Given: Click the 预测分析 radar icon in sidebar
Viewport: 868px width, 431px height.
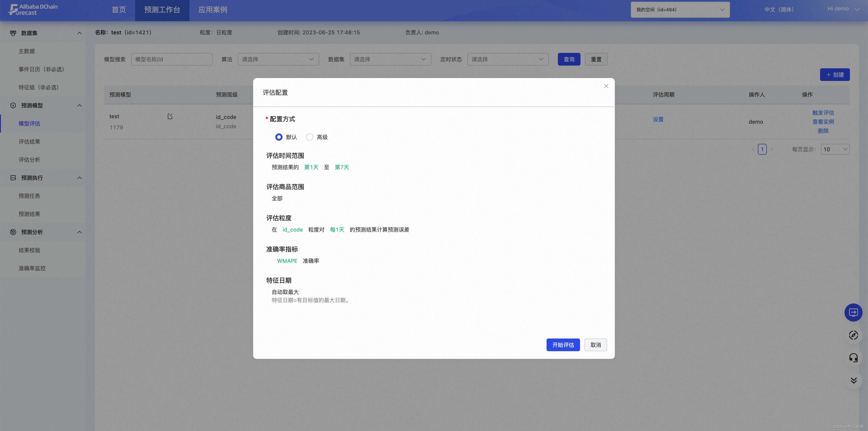Looking at the screenshot, I should [x=13, y=232].
